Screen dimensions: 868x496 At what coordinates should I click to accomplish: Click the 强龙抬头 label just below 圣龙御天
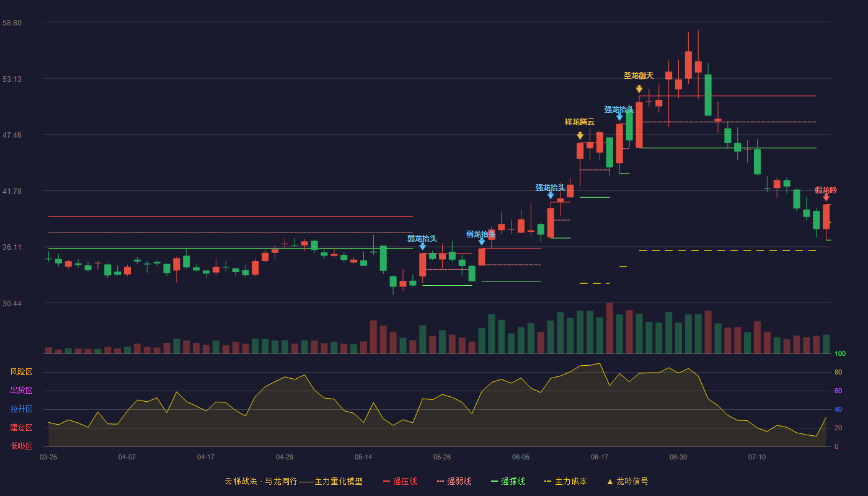(619, 109)
